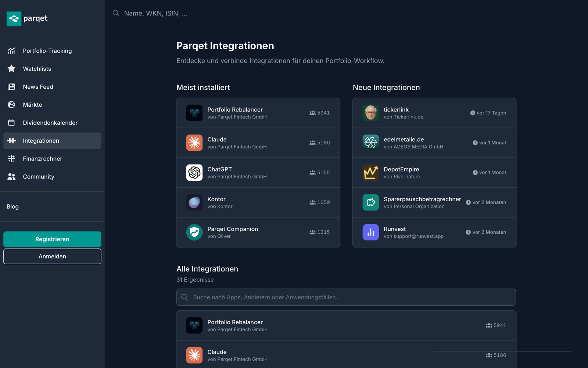This screenshot has height=368, width=588.
Task: Click the Claude icon in Alle Integrationen
Action: [x=194, y=355]
